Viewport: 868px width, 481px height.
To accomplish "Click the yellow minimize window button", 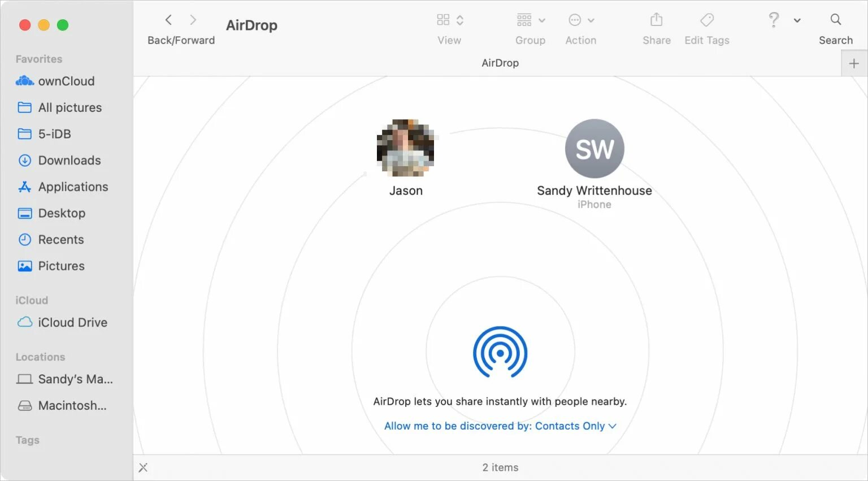I will pos(44,25).
